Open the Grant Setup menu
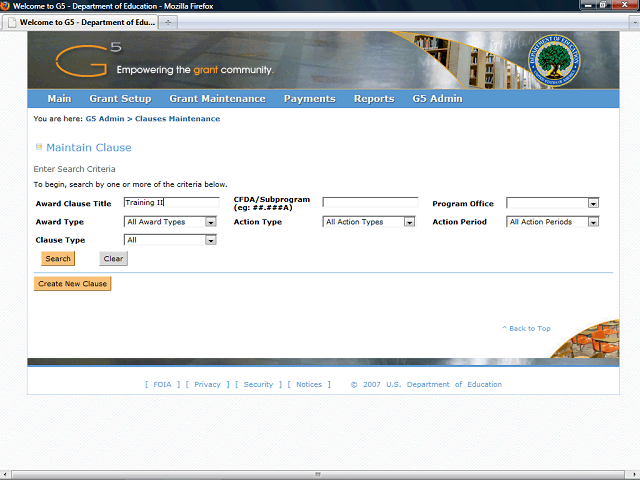This screenshot has width=640, height=480. (x=120, y=99)
